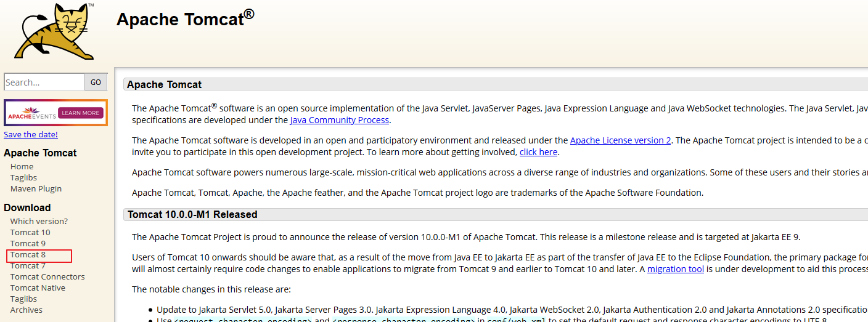The width and height of the screenshot is (868, 322).
Task: Click the 'Apache Tomcat' sidebar heading
Action: tap(40, 153)
